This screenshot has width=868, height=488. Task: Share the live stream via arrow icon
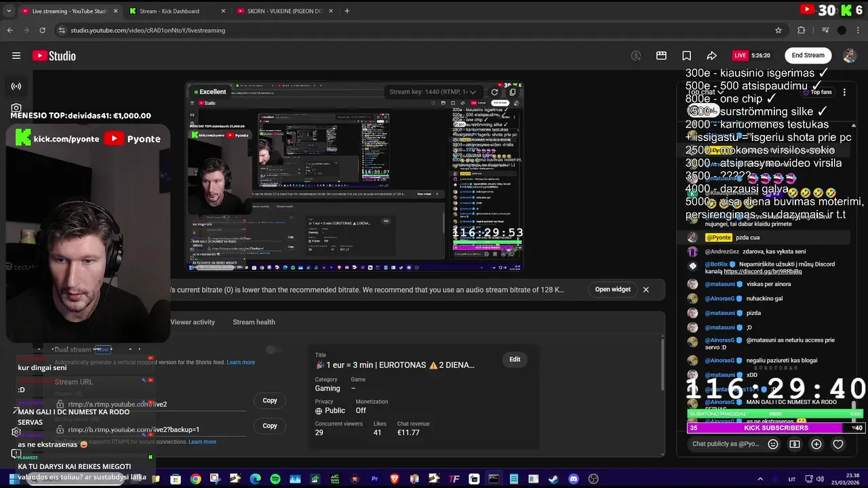tap(711, 56)
